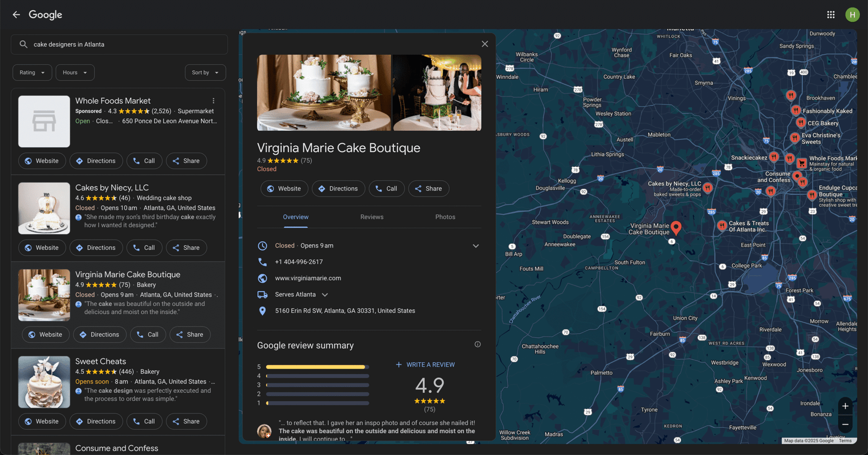Open the Hours filter dropdown
Screen dimensions: 868x455
[x=75, y=72]
